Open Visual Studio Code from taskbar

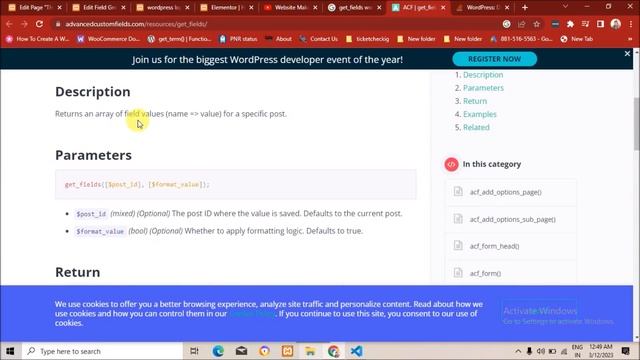(x=356, y=351)
